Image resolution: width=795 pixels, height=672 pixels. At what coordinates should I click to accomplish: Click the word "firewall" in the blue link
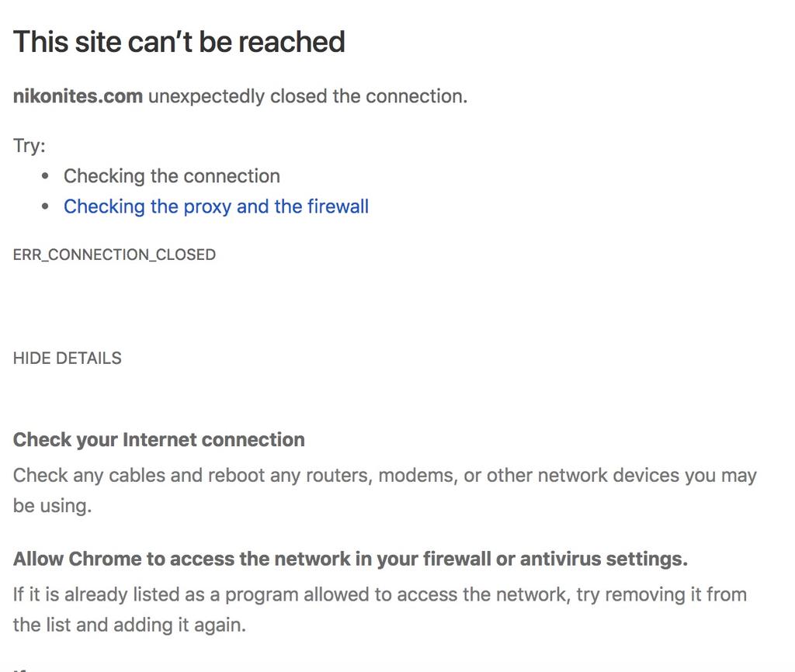tap(338, 206)
